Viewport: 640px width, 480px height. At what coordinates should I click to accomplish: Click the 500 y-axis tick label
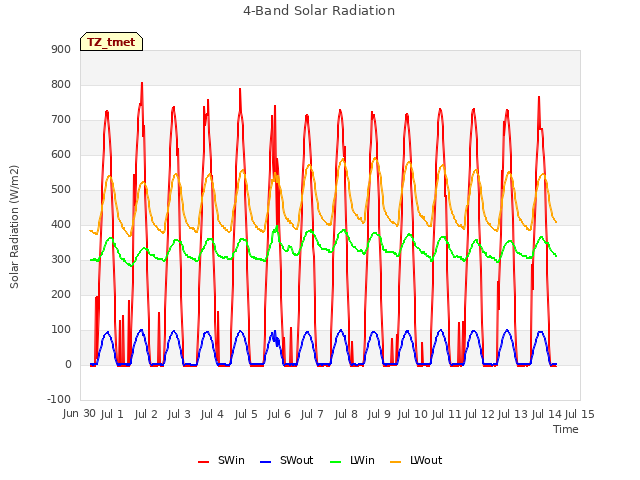(61, 189)
